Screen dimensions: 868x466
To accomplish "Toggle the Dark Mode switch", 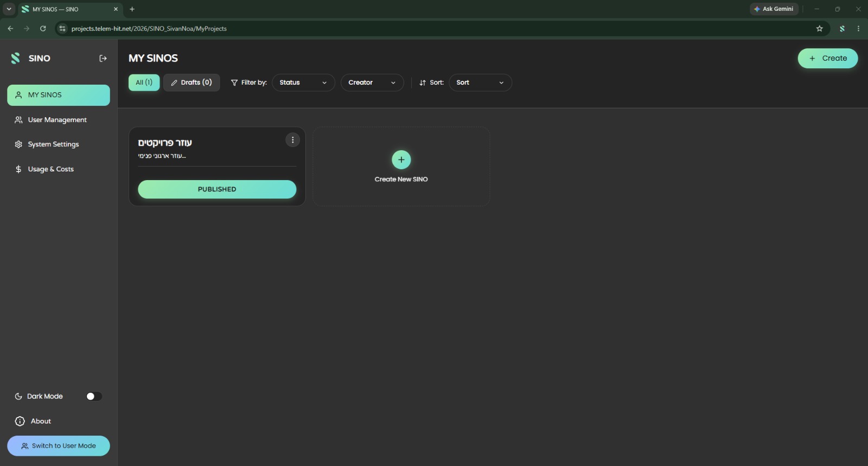I will (94, 397).
